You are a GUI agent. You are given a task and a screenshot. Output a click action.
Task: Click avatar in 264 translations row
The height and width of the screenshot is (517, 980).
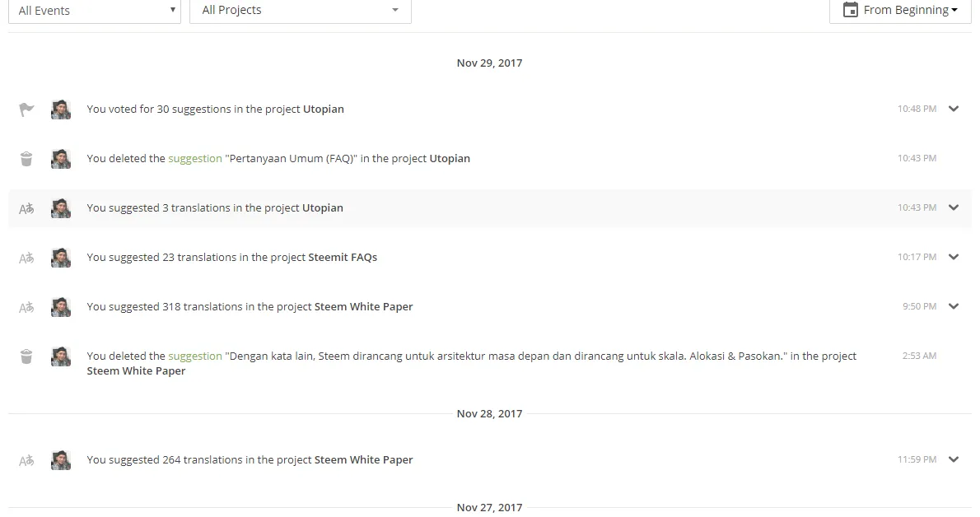coord(61,460)
